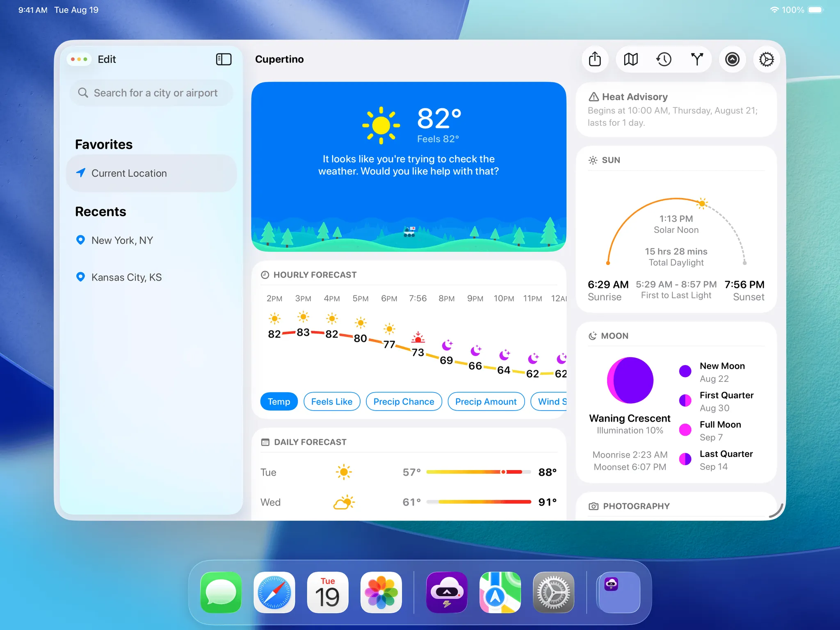
Task: Select Precip Amount forecast option
Action: click(486, 402)
